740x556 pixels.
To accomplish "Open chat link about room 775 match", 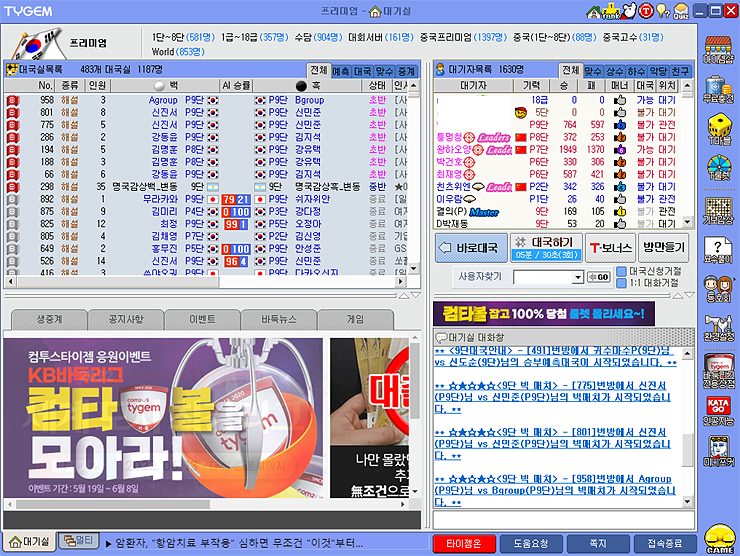I will point(553,397).
